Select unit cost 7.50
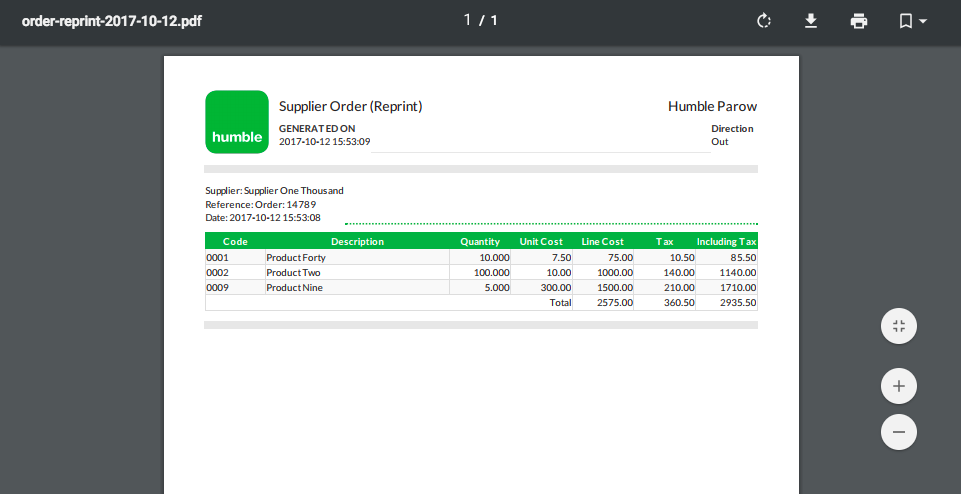 coord(561,257)
